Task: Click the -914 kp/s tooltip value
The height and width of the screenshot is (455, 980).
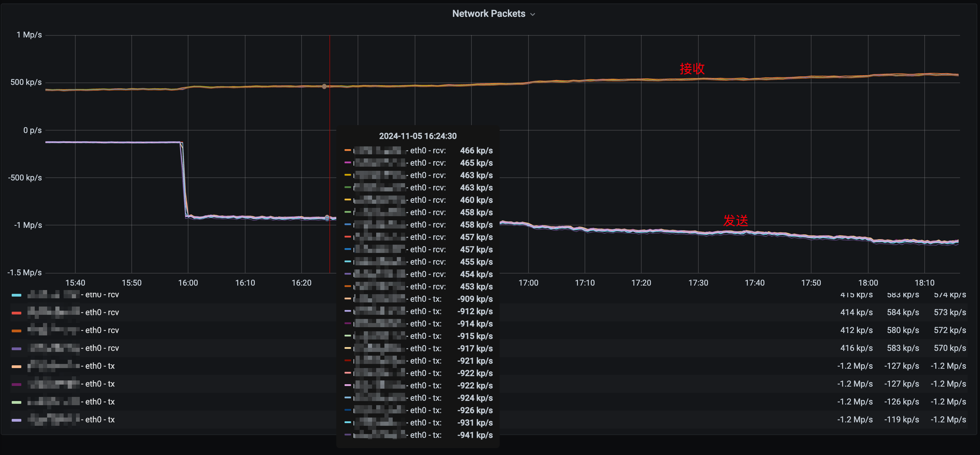Action: pos(475,323)
